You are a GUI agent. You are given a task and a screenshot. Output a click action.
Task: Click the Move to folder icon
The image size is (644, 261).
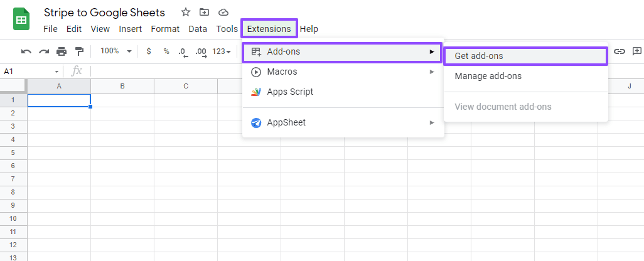tap(204, 13)
